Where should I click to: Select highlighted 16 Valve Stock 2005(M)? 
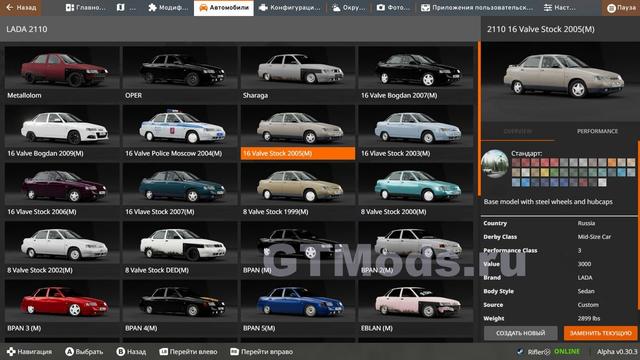click(x=298, y=132)
